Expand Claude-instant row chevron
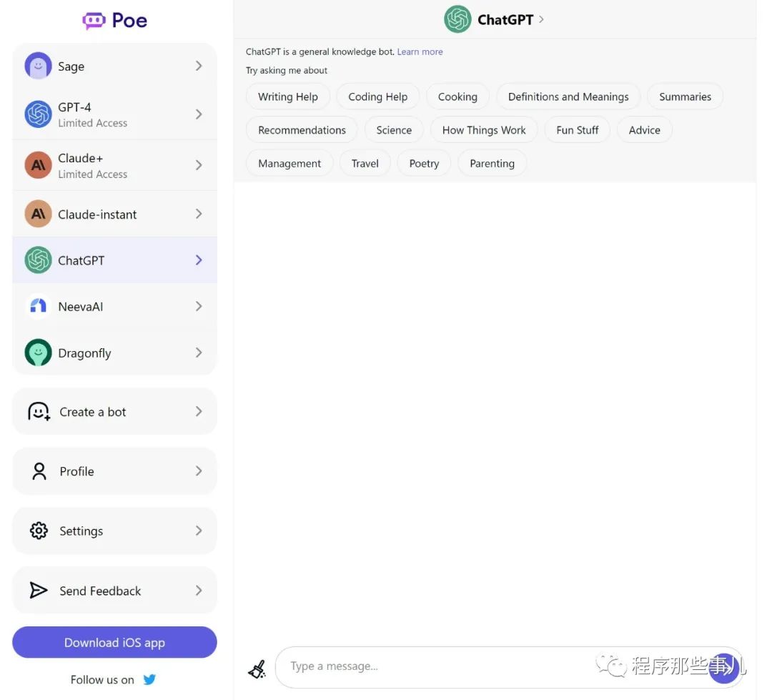The height and width of the screenshot is (700, 772). [x=199, y=214]
